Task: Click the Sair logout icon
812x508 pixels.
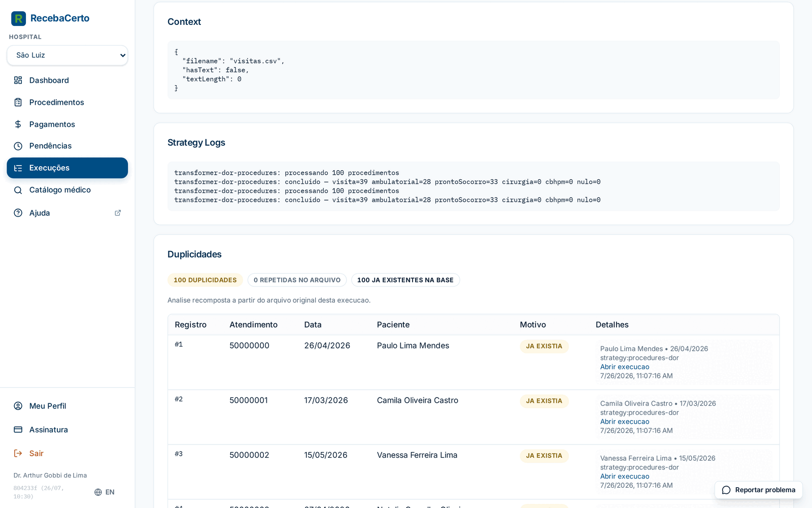Action: [x=18, y=453]
